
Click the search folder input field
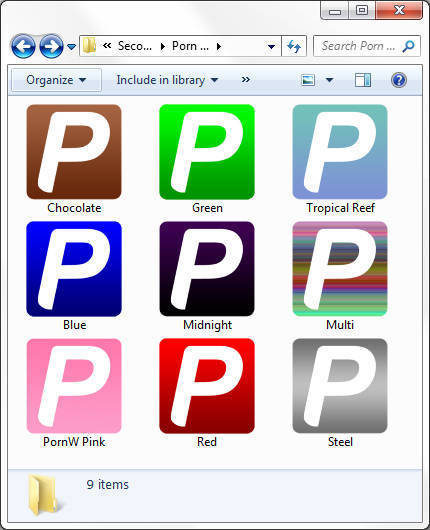tap(366, 46)
